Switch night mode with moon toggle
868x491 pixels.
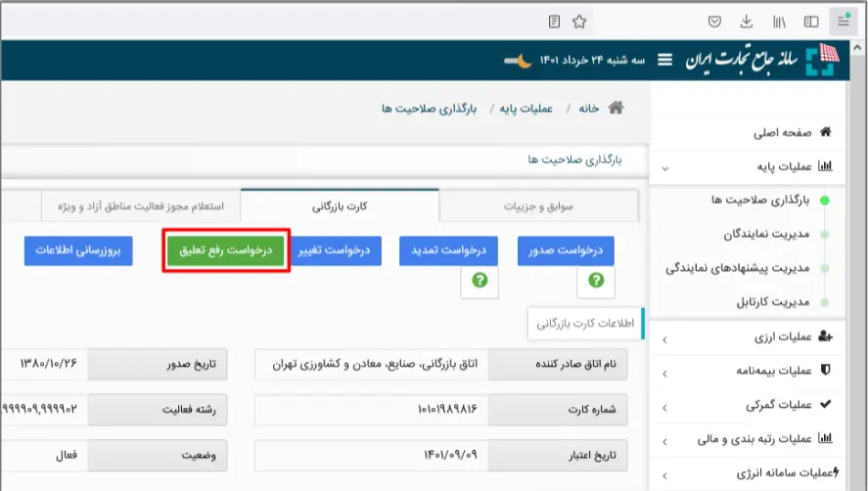(518, 61)
